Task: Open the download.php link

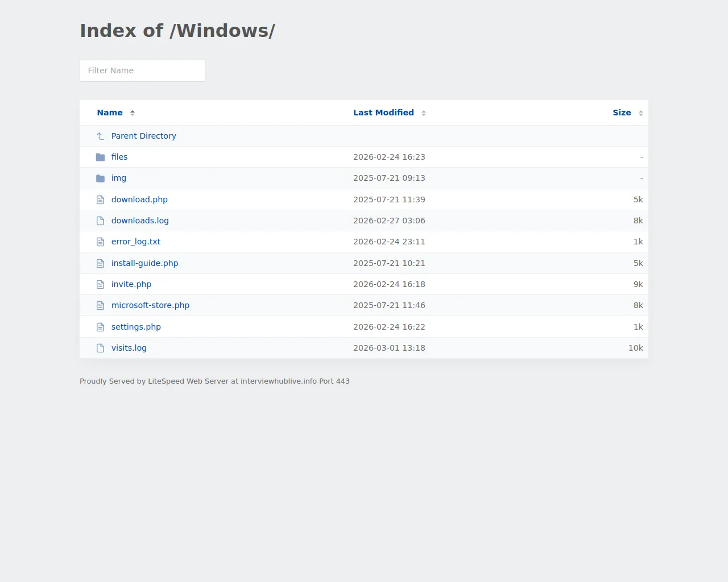Action: pyautogui.click(x=139, y=199)
